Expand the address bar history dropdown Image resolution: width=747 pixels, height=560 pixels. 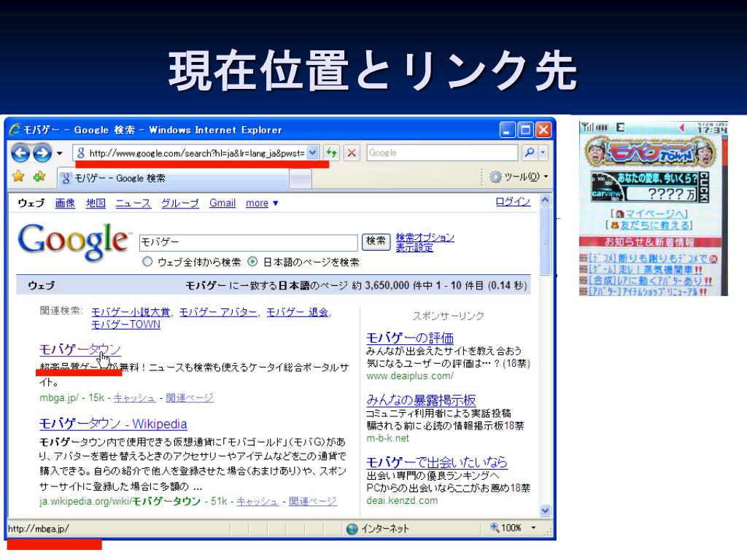coord(312,153)
